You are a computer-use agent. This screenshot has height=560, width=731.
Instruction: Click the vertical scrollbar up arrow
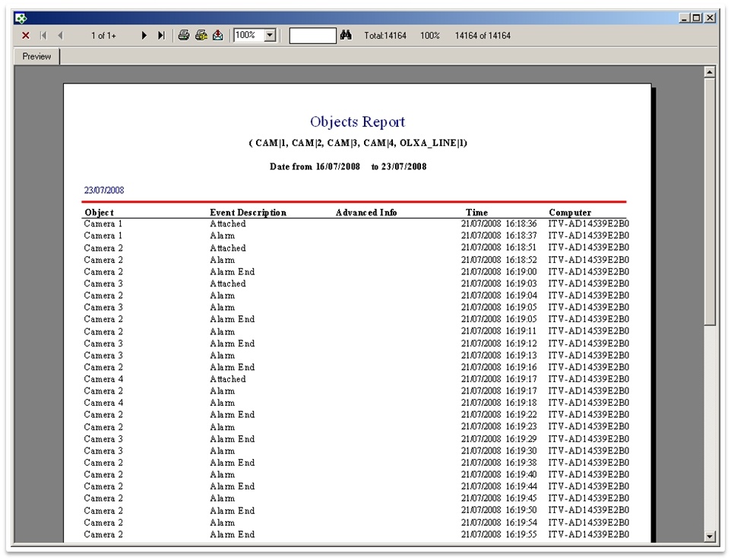pos(710,72)
